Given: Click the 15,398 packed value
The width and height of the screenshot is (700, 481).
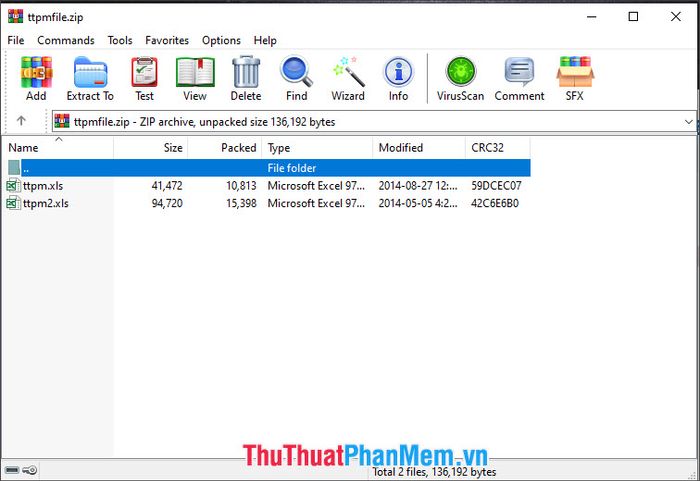Looking at the screenshot, I should click(x=241, y=203).
